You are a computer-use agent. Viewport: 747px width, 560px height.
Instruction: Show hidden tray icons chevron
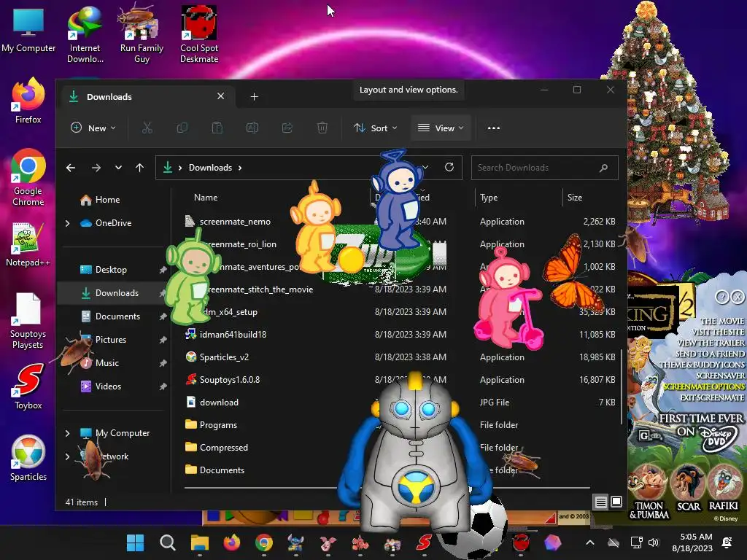click(x=589, y=542)
